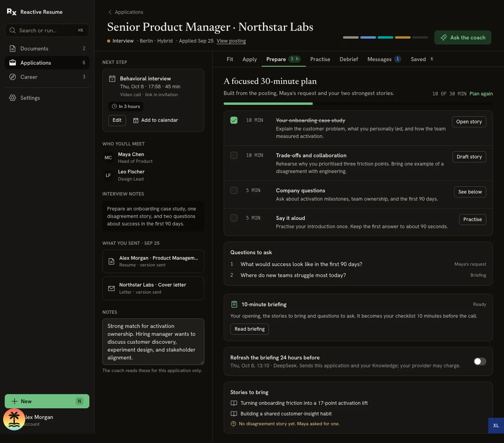Toggle Refresh the briefing 24 hours before
The height and width of the screenshot is (443, 504).
[480, 361]
